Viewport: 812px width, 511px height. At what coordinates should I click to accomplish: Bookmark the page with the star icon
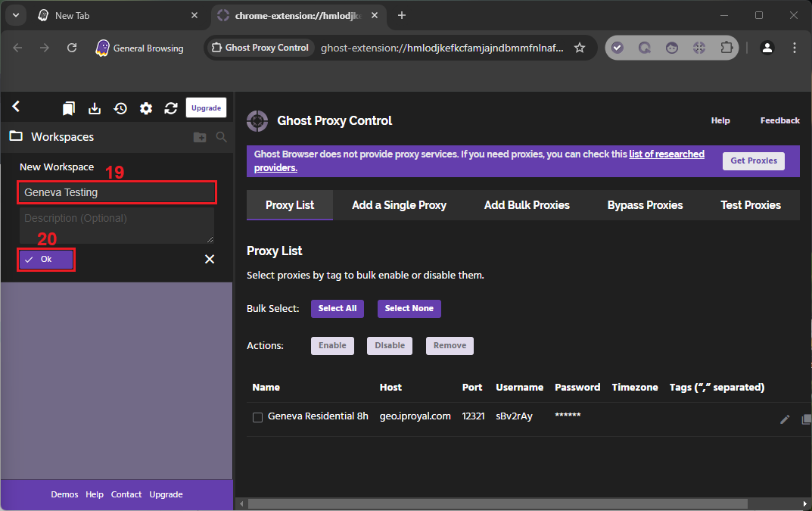coord(580,48)
